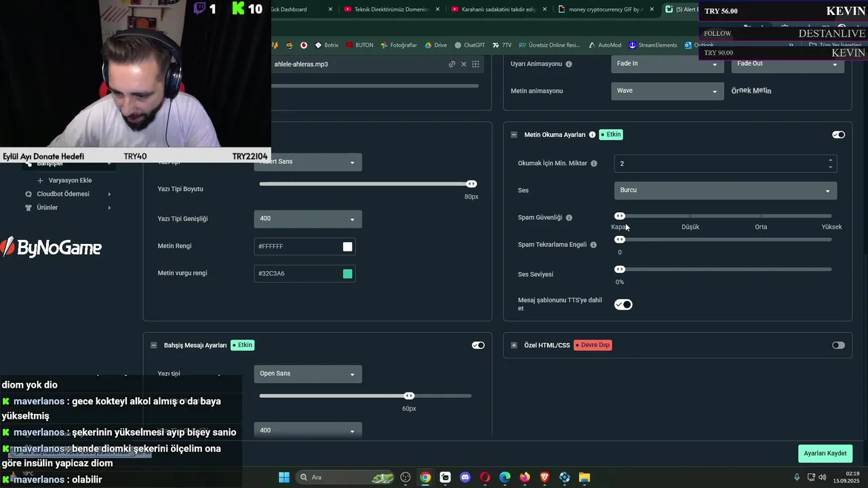Viewport: 868px width, 488px height.
Task: Click the info icon beside Metin Okuma Ayarları
Action: pyautogui.click(x=592, y=135)
